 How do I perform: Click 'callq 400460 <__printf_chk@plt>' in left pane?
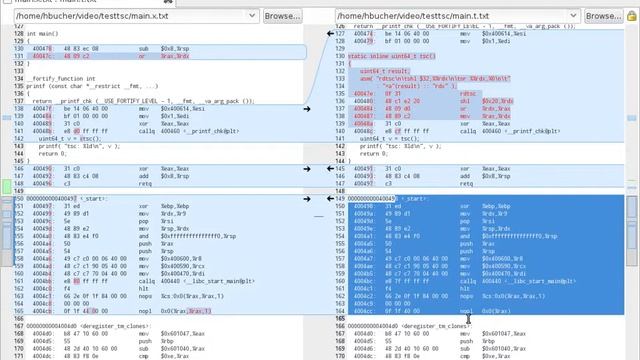[x=189, y=131]
